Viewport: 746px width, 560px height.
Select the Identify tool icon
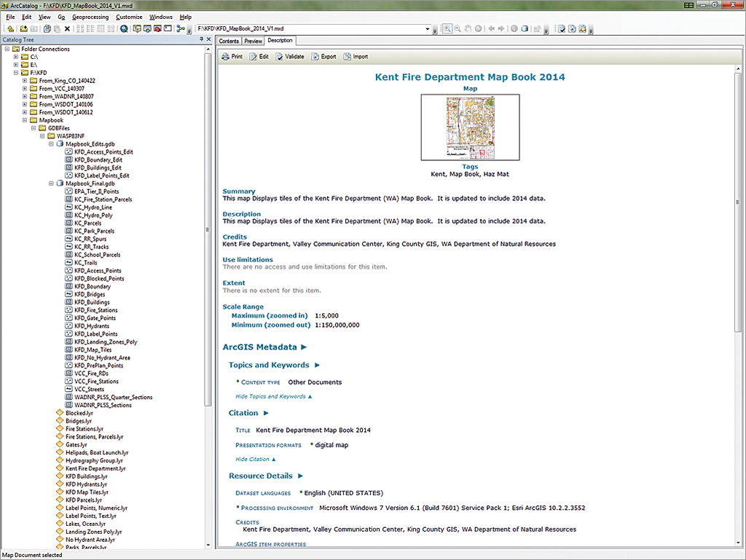514,28
